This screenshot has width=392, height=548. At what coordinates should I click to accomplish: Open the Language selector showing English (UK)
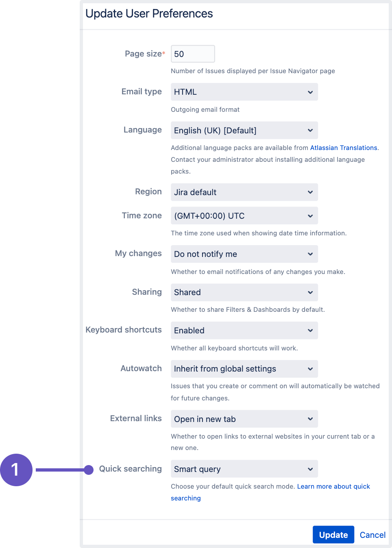tap(244, 130)
